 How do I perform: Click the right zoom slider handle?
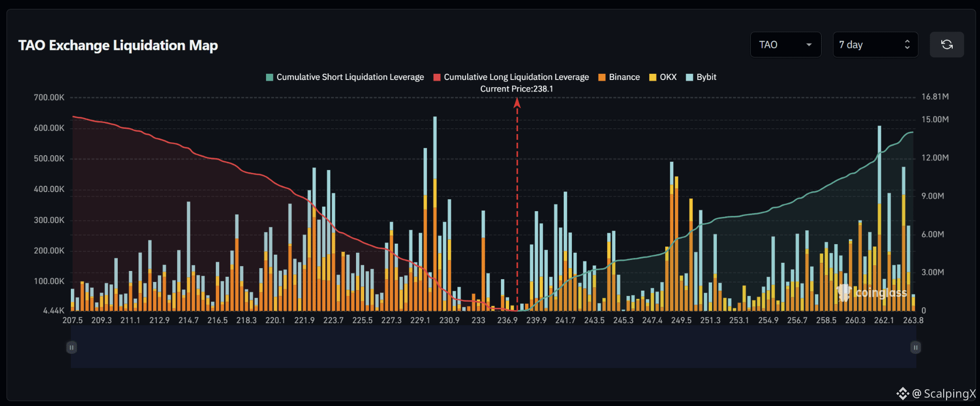click(x=915, y=347)
